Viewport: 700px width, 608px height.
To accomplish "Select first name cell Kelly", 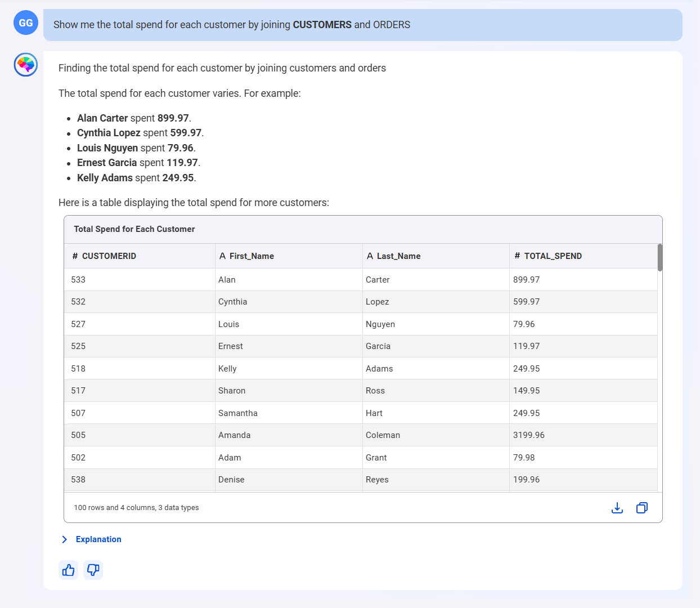I will click(289, 369).
